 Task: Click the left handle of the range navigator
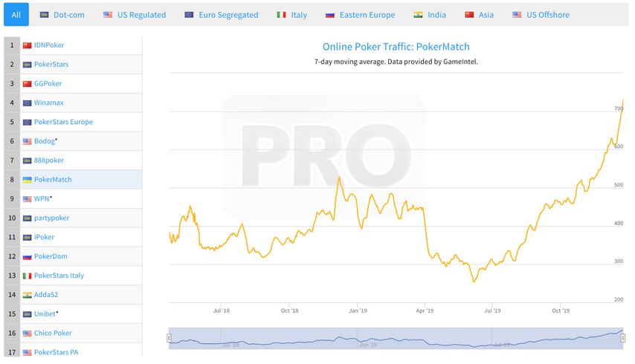170,338
